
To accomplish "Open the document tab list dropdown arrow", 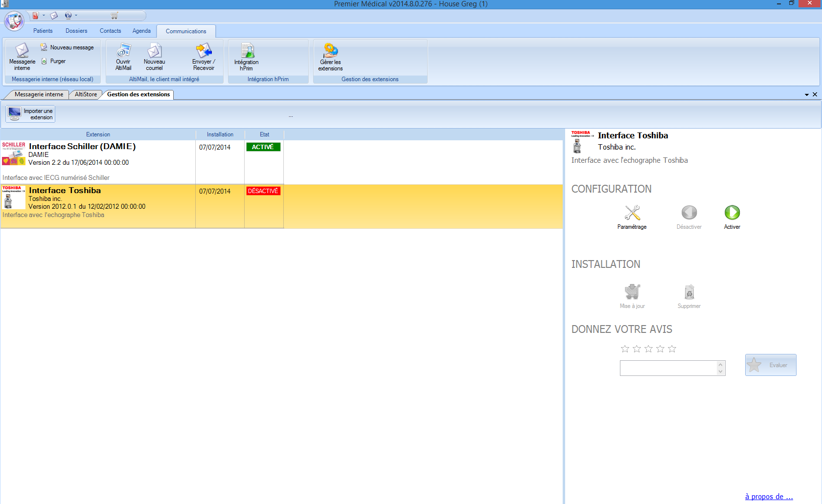I will coord(807,95).
